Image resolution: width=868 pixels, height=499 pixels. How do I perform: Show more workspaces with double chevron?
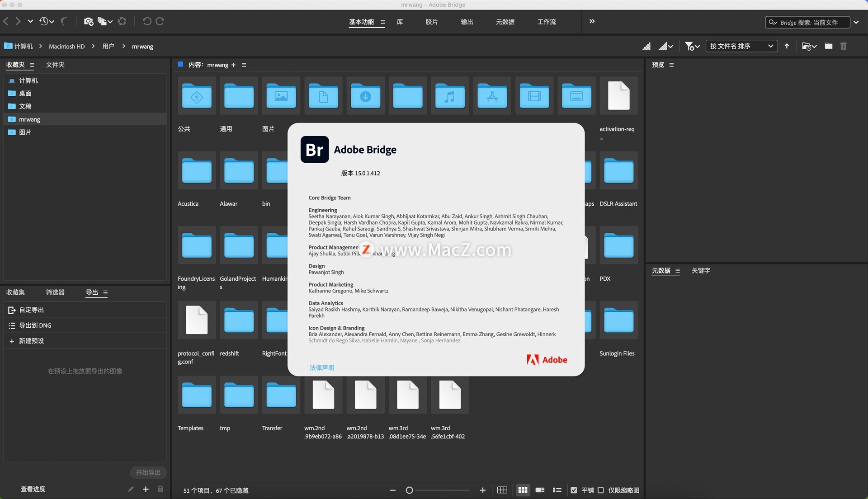592,21
